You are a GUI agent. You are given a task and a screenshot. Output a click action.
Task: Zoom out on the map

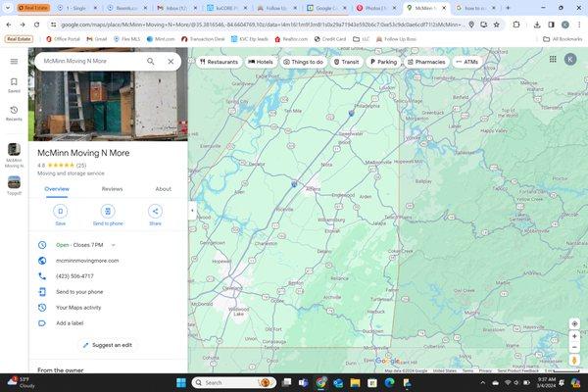[574, 347]
